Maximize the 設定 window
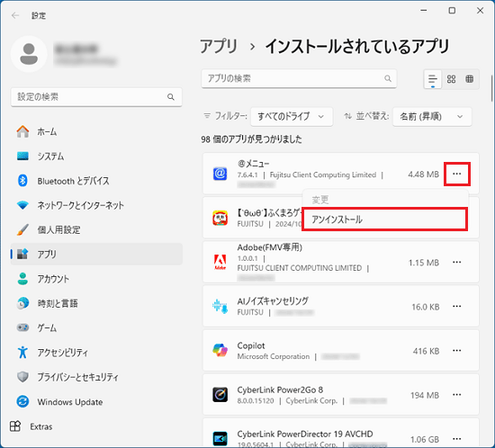Screen dimensions: 495x448 [452, 11]
